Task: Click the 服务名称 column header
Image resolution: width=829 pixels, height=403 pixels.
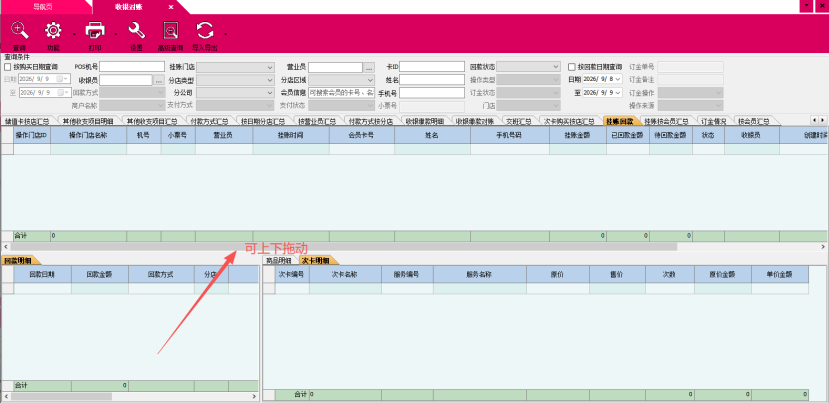Action: 480,274
